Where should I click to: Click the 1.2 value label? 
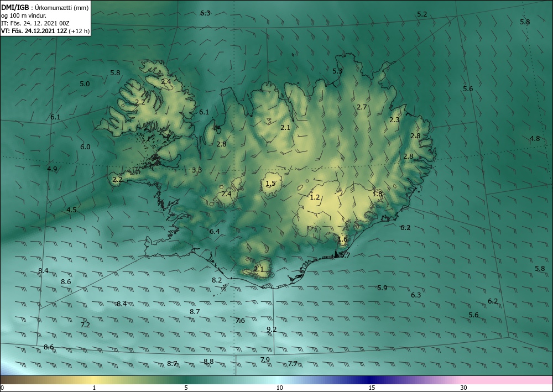[315, 197]
